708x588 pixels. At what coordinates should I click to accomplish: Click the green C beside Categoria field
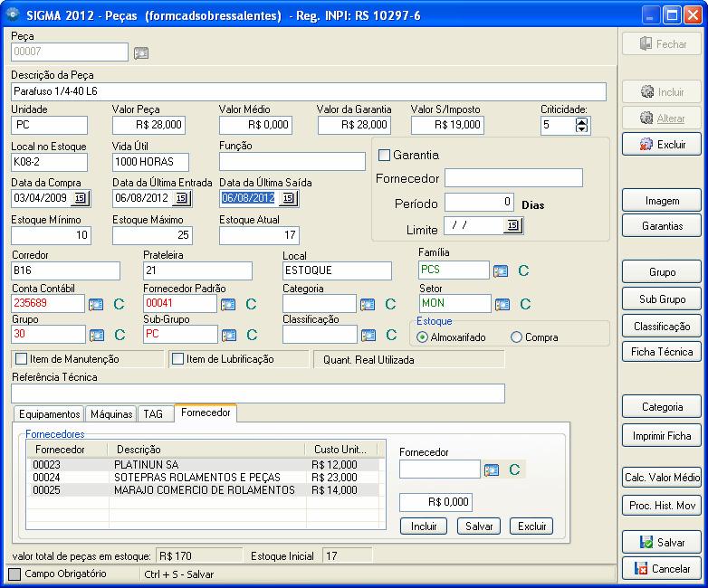coord(390,304)
